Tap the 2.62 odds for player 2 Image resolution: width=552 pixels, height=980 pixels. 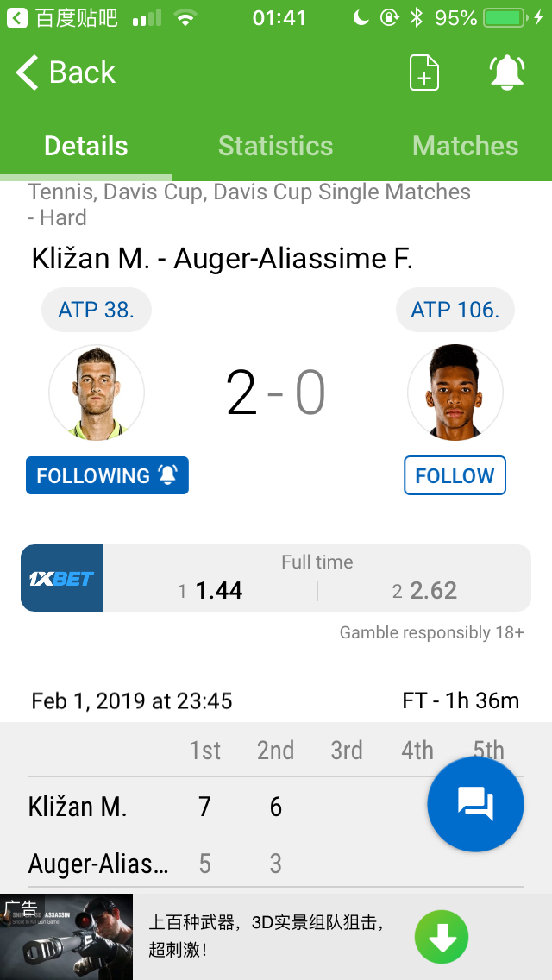tap(433, 590)
